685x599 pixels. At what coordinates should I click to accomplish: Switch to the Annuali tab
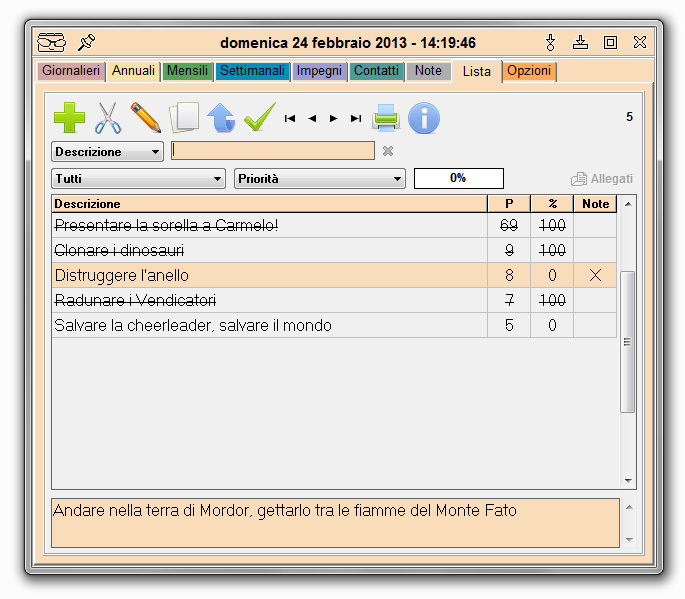coord(133,71)
